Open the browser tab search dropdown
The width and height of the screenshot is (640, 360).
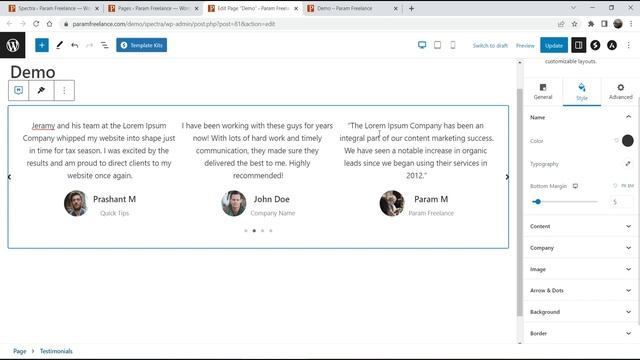(x=573, y=8)
